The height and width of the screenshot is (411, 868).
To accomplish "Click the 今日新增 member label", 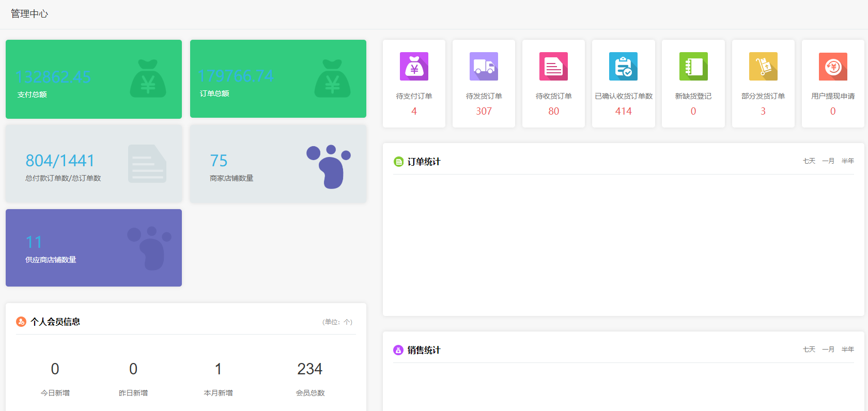I will [x=55, y=393].
